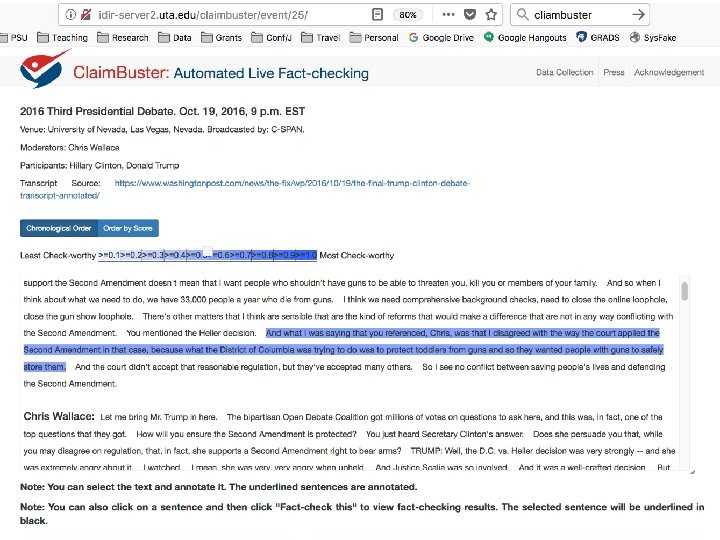
Task: Save page to Pocket icon
Action: pos(470,15)
